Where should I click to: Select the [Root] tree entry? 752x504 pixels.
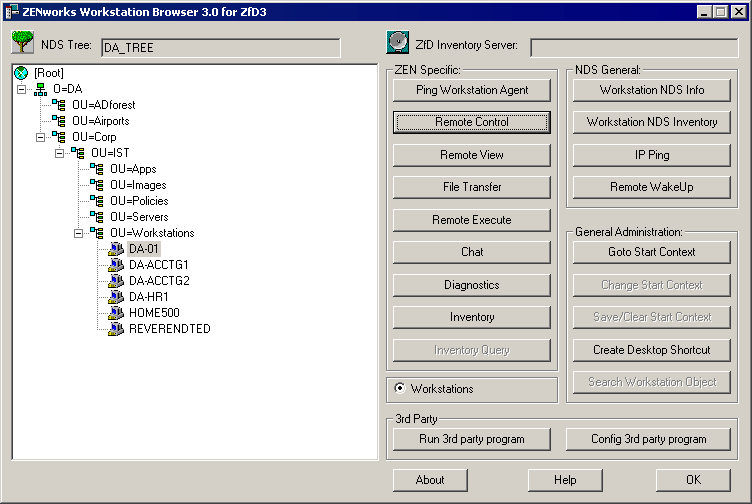(48, 73)
